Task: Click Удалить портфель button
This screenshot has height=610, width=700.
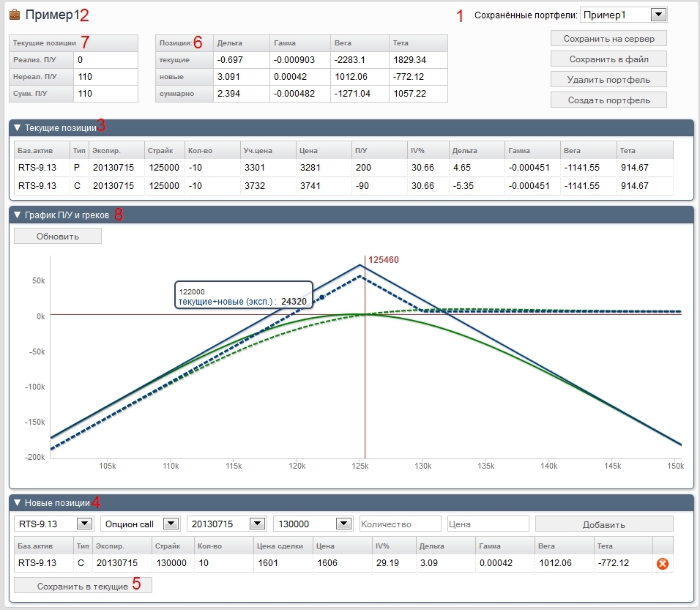Action: pos(608,79)
